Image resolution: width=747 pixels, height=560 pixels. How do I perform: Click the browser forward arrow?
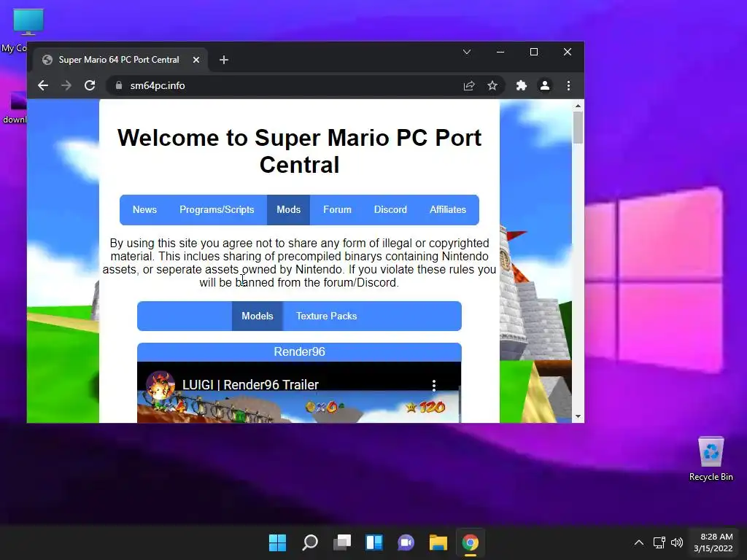(x=66, y=86)
